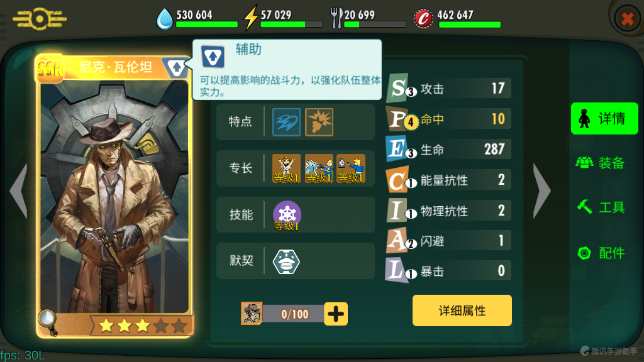644x362 pixels.
Task: Switch to the 装备 equipment tab
Action: coord(601,163)
